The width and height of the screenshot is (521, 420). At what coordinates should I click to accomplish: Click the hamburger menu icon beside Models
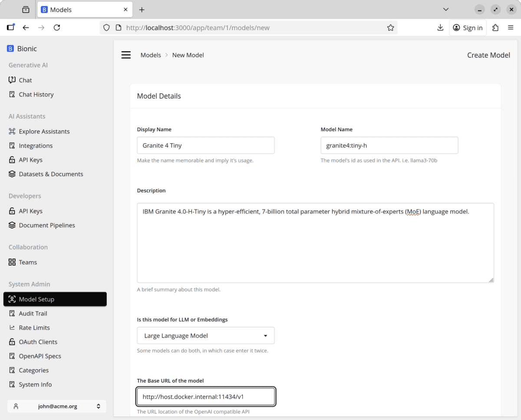(126, 55)
